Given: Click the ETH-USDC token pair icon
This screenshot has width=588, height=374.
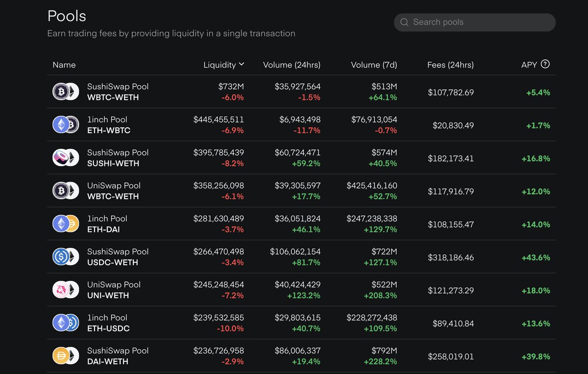Looking at the screenshot, I should pos(66,323).
